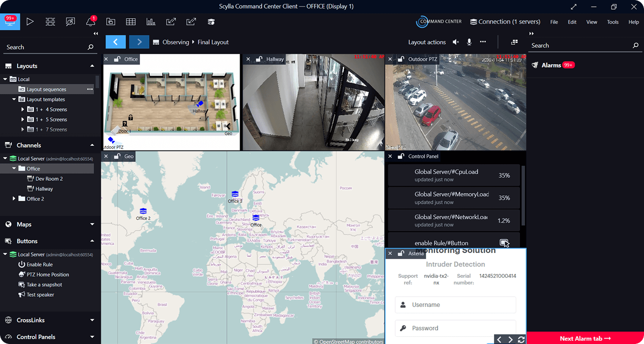Click Layout actions

pyautogui.click(x=427, y=42)
